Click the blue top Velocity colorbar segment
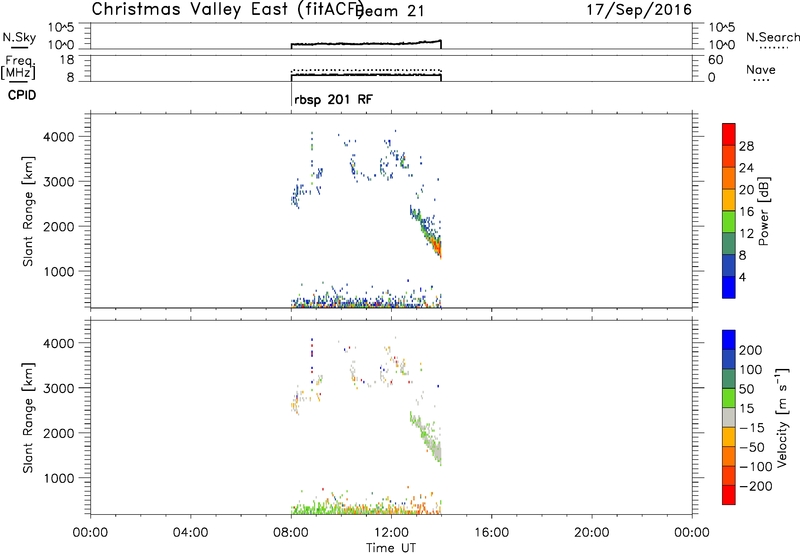Image resolution: width=800 pixels, height=554 pixels. click(x=729, y=340)
